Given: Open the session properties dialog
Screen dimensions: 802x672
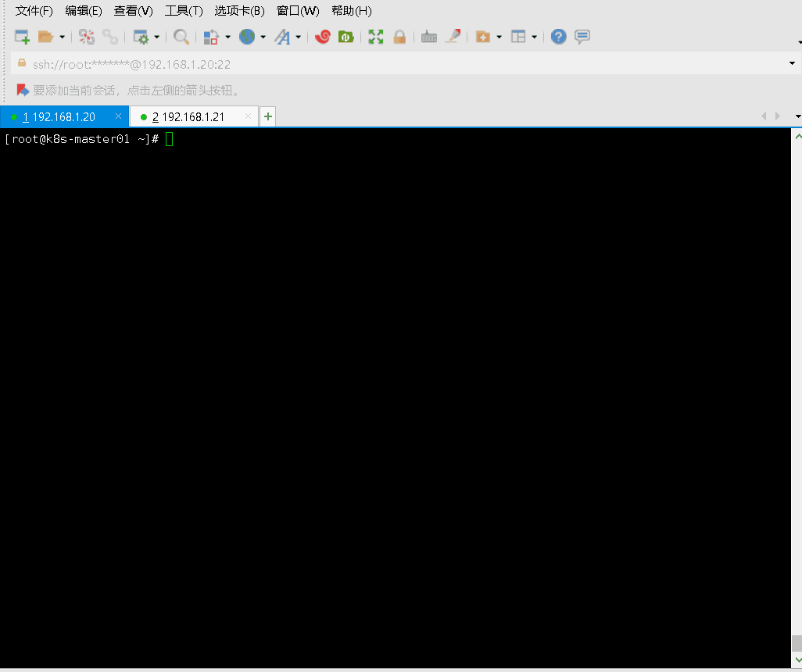Looking at the screenshot, I should (x=141, y=36).
